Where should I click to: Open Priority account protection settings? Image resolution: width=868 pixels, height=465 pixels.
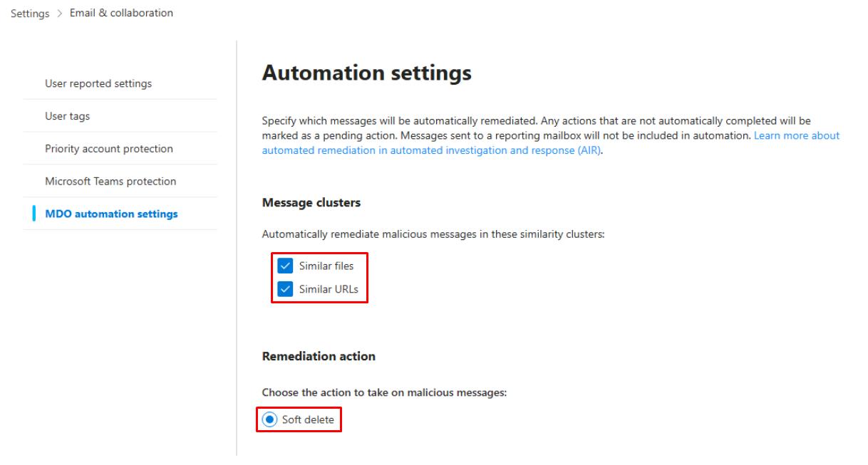pos(109,149)
